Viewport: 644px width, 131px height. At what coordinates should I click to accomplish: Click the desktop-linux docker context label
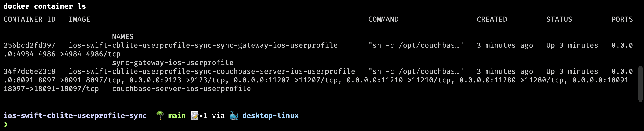point(271,116)
